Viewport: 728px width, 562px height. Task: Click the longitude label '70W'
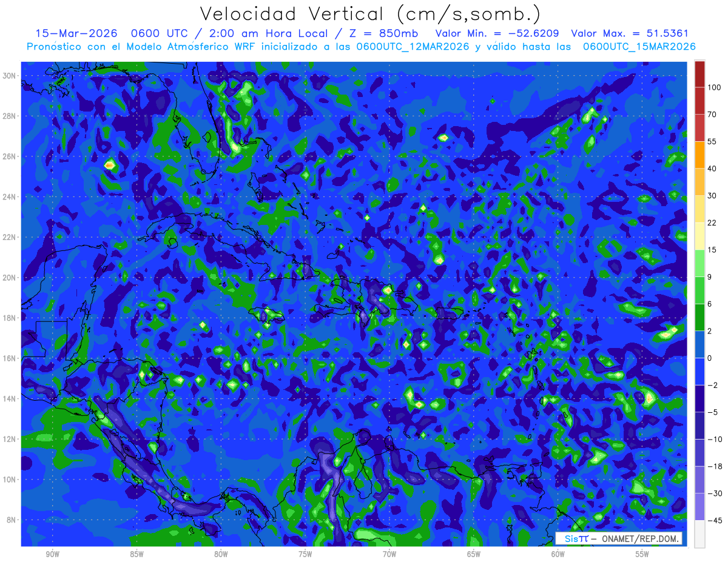click(389, 554)
